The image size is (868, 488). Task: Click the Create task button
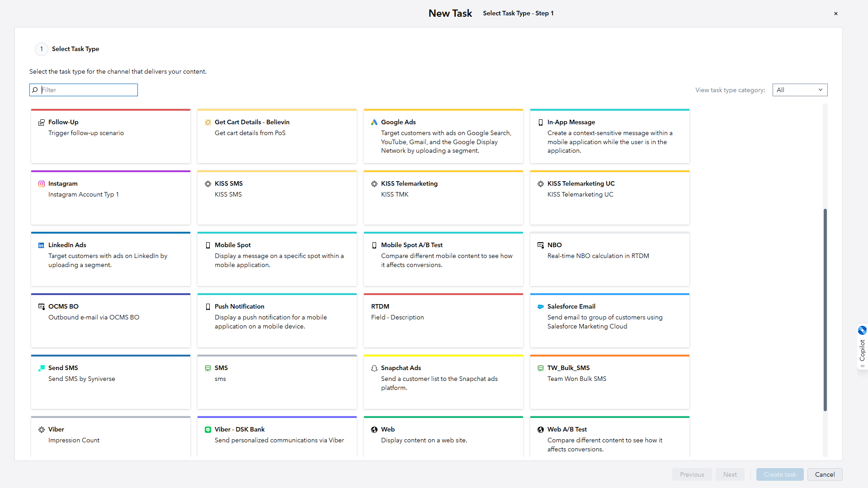coord(779,474)
